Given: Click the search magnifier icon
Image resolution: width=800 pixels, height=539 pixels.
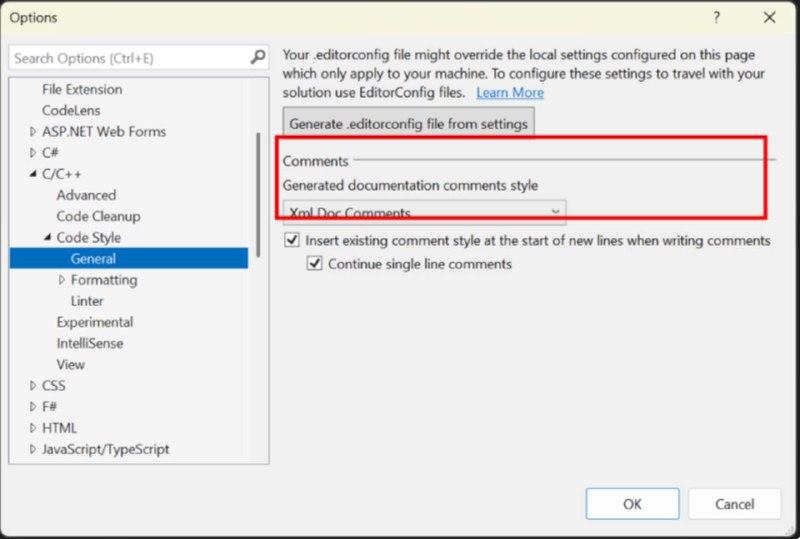Looking at the screenshot, I should [x=258, y=57].
